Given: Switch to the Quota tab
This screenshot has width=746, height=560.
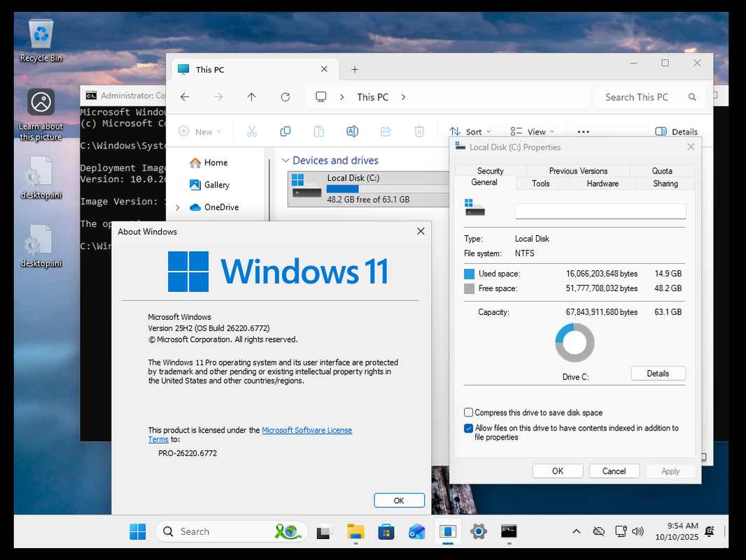Looking at the screenshot, I should click(x=662, y=171).
